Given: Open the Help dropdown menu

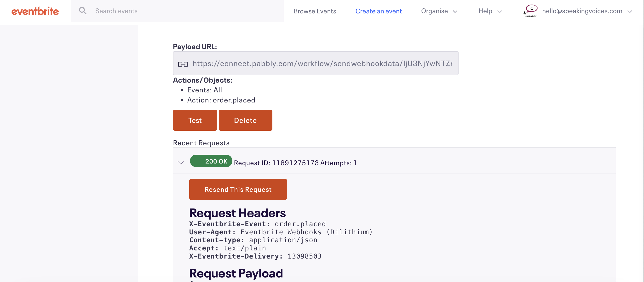Looking at the screenshot, I should [490, 11].
